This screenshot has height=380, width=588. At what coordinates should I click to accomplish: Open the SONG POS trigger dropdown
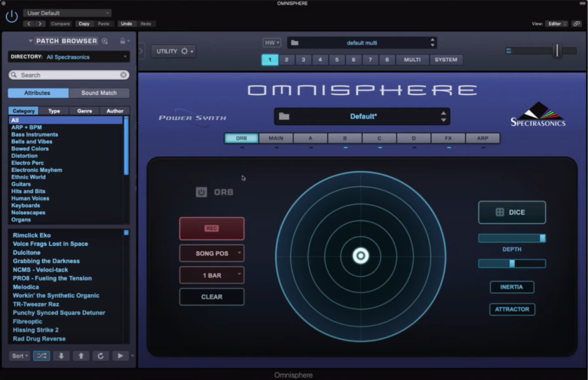[212, 253]
